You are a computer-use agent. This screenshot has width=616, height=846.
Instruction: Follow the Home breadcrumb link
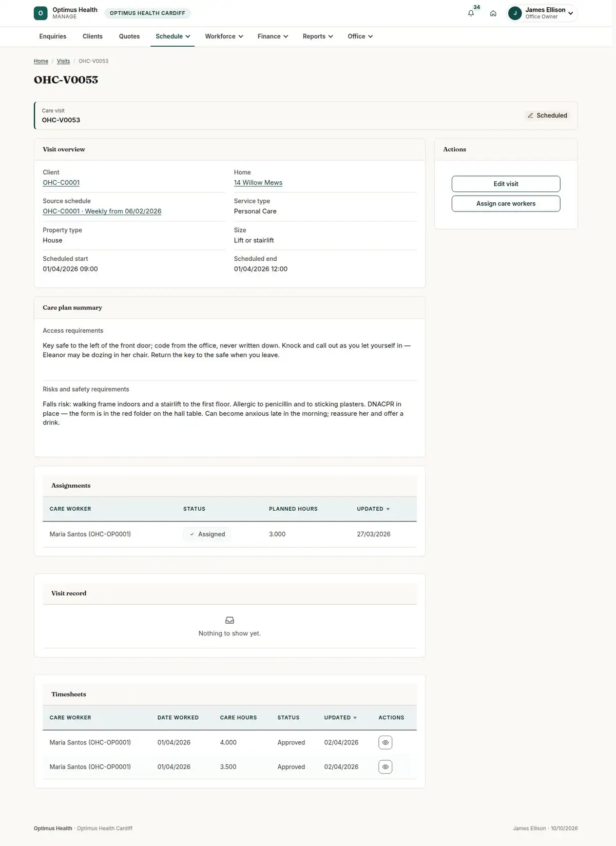pyautogui.click(x=41, y=61)
